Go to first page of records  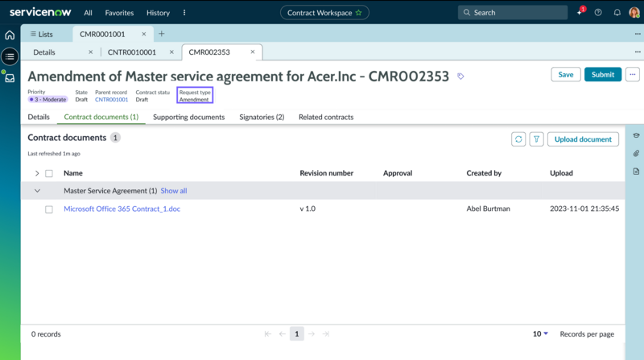click(x=268, y=333)
